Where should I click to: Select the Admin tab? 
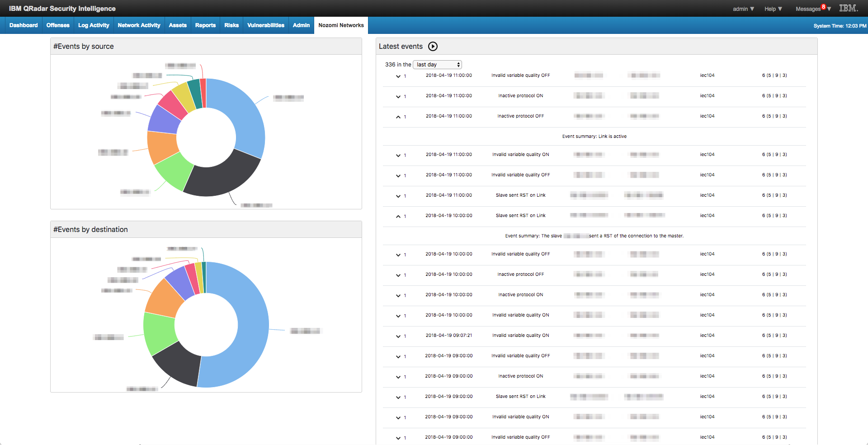click(301, 25)
